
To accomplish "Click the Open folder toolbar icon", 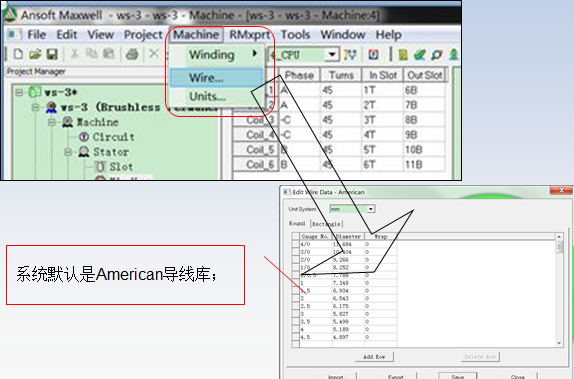I will pyautogui.click(x=35, y=55).
